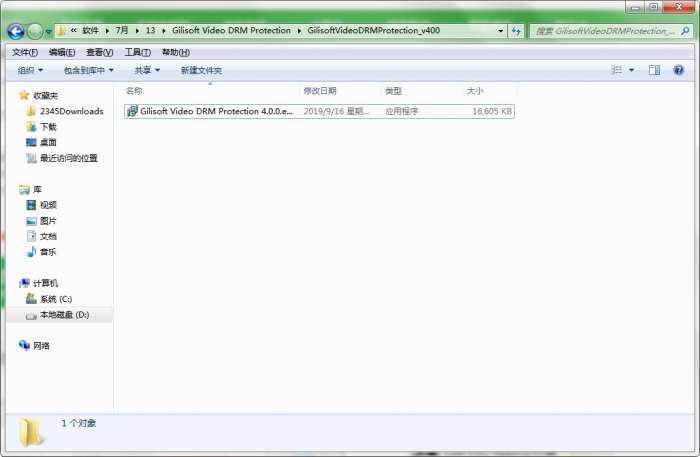This screenshot has width=700, height=457.
Task: Open the 查看(V) menu
Action: click(x=100, y=52)
